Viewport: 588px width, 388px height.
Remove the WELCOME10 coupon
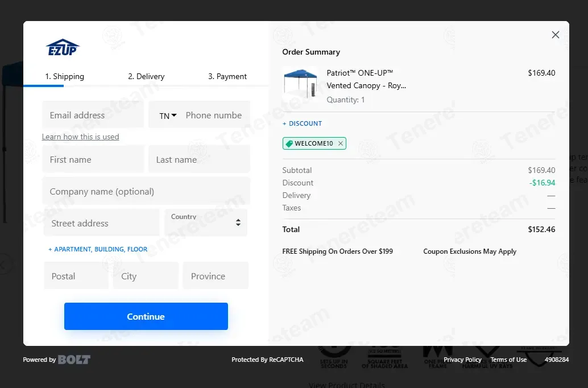coord(341,143)
